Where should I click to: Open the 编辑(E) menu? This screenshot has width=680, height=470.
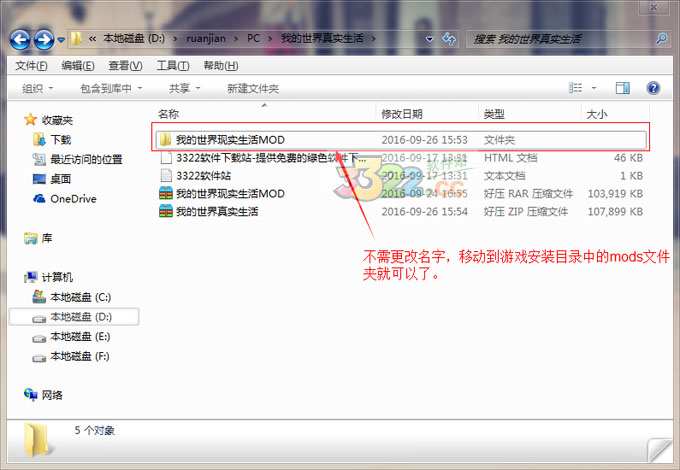[x=78, y=65]
